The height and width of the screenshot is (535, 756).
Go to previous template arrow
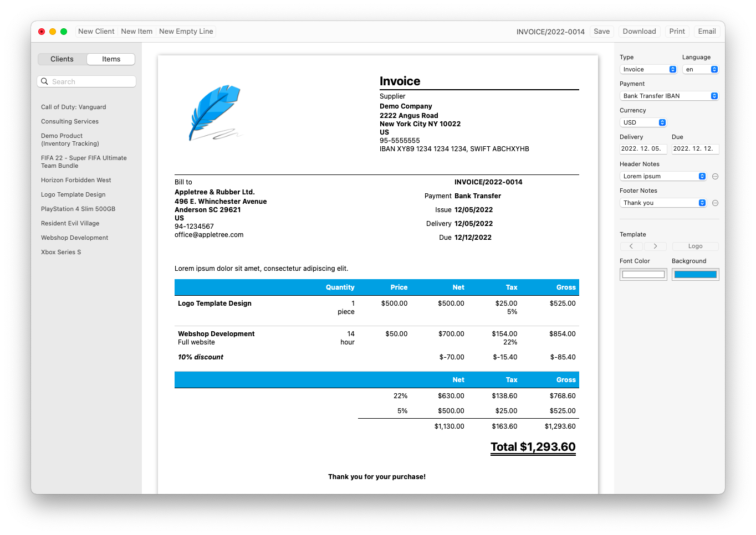pos(631,246)
